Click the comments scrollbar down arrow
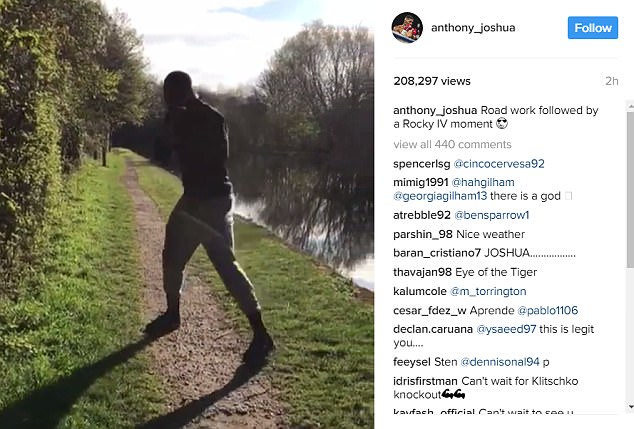Viewport: 634px width, 429px height. (630, 406)
